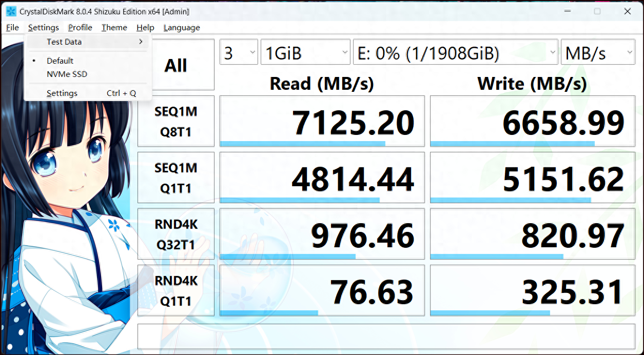The height and width of the screenshot is (355, 644).
Task: Click the 76.63 read result
Action: 322,291
